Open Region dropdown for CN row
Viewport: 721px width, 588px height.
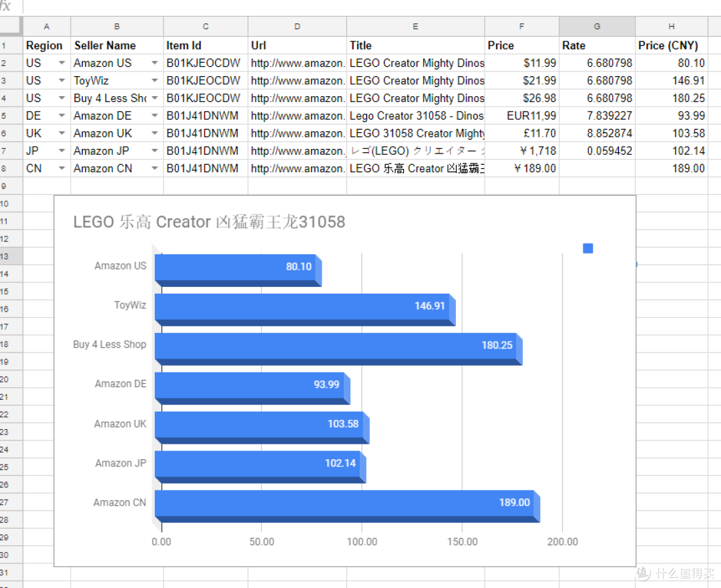point(61,168)
